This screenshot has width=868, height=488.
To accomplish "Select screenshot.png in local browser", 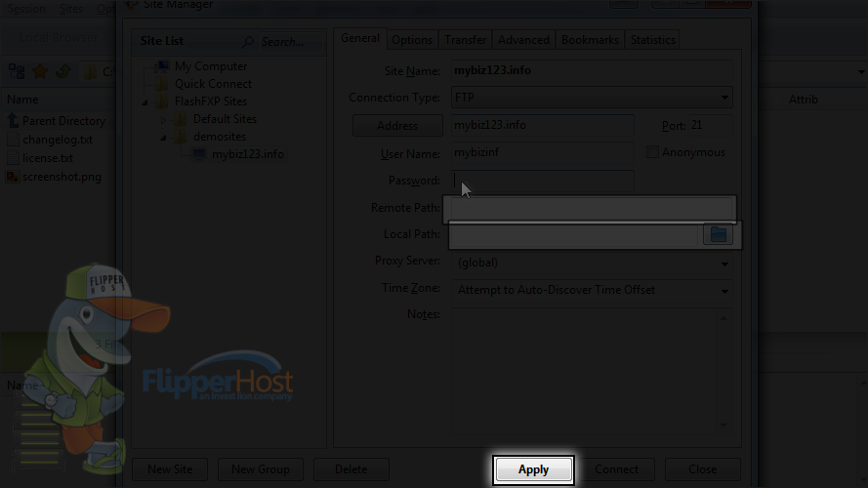I will 62,177.
